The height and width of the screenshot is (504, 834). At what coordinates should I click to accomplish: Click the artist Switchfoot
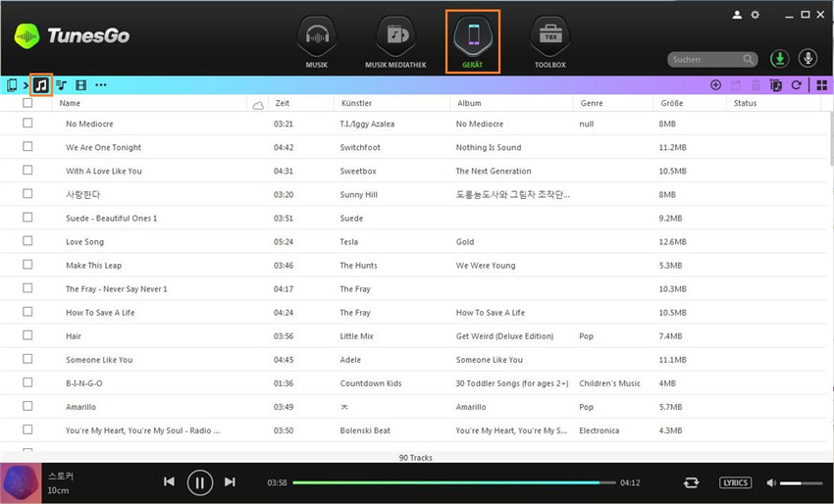[x=360, y=147]
